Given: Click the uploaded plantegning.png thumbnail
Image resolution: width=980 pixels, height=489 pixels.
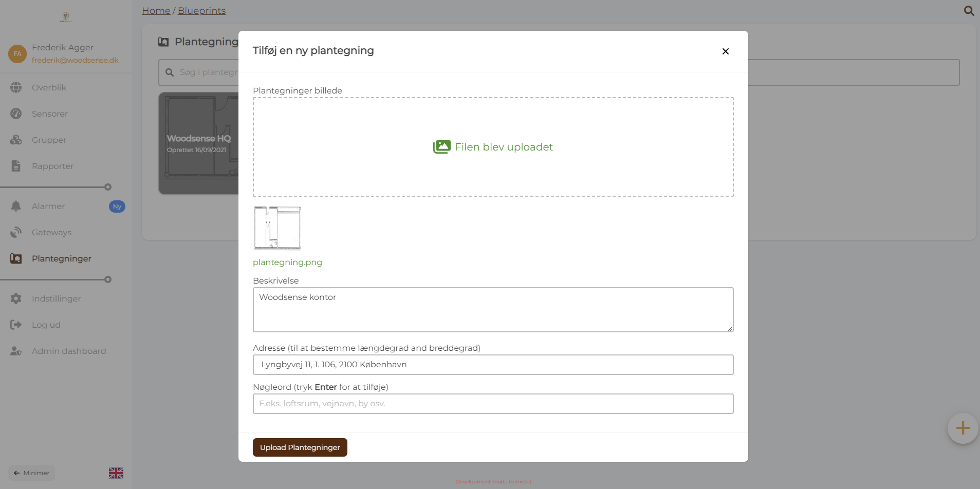Looking at the screenshot, I should [x=277, y=228].
